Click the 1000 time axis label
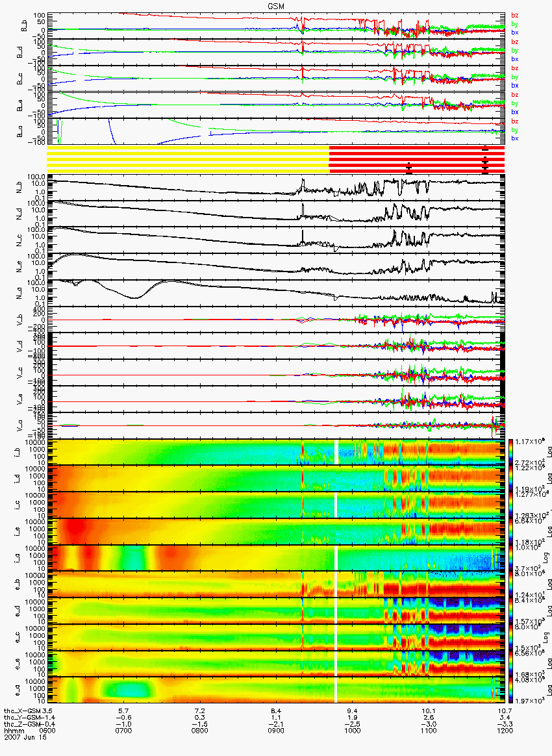This screenshot has height=756, width=552. pyautogui.click(x=353, y=730)
